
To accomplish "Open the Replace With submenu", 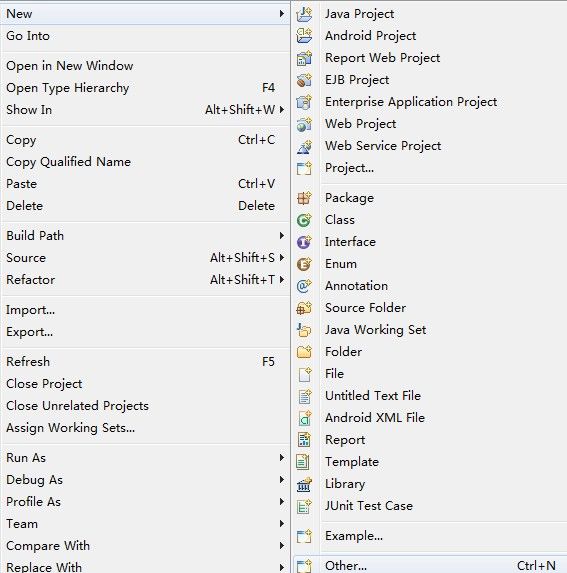I will click(145, 566).
